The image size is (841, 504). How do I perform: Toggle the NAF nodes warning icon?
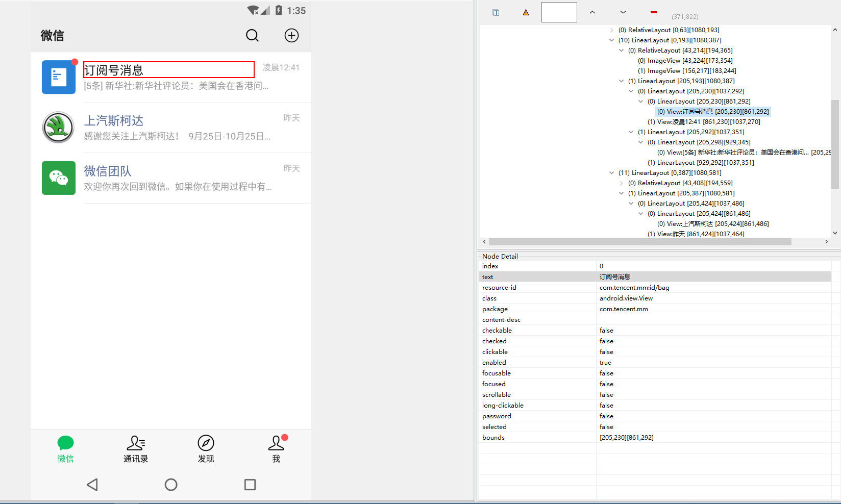coord(526,12)
